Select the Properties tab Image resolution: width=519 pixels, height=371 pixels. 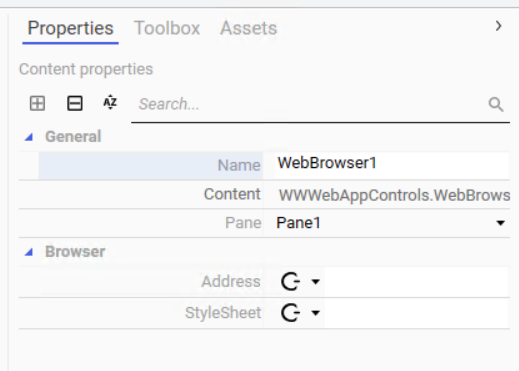70,28
